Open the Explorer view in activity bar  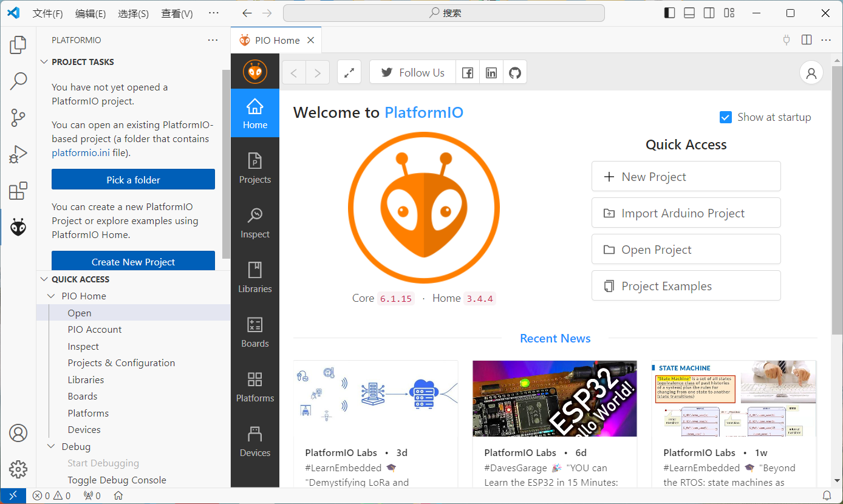click(x=18, y=44)
